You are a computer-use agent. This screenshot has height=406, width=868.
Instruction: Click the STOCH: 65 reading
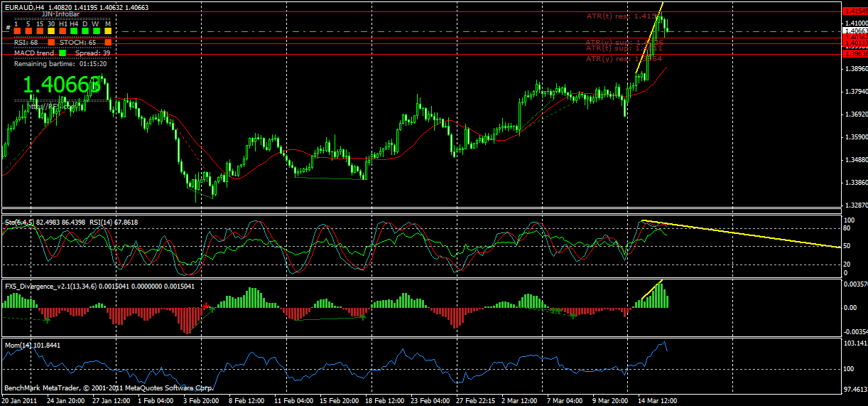pyautogui.click(x=77, y=43)
